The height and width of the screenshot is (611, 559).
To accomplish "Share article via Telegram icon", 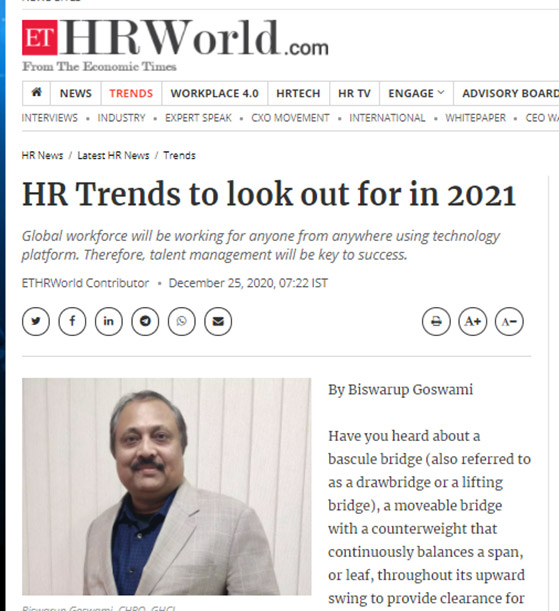I will [x=145, y=321].
